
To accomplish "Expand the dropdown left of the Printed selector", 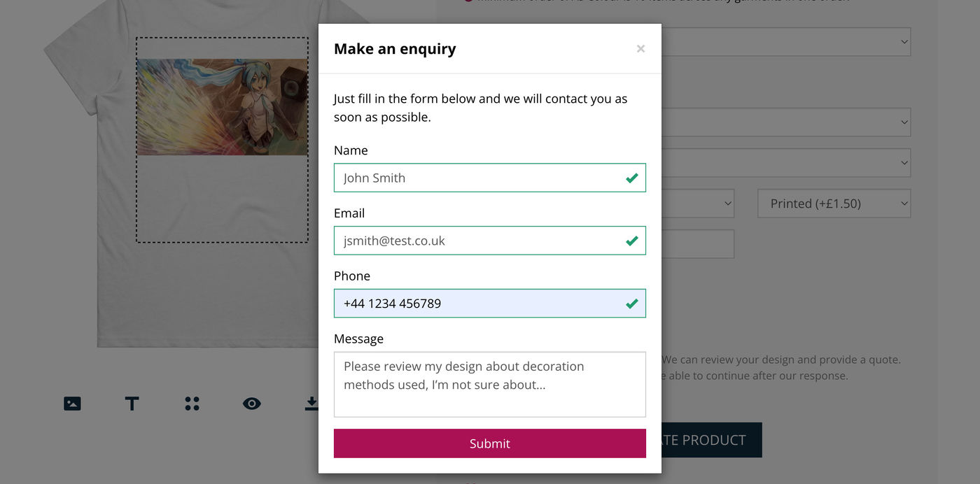I will 698,204.
